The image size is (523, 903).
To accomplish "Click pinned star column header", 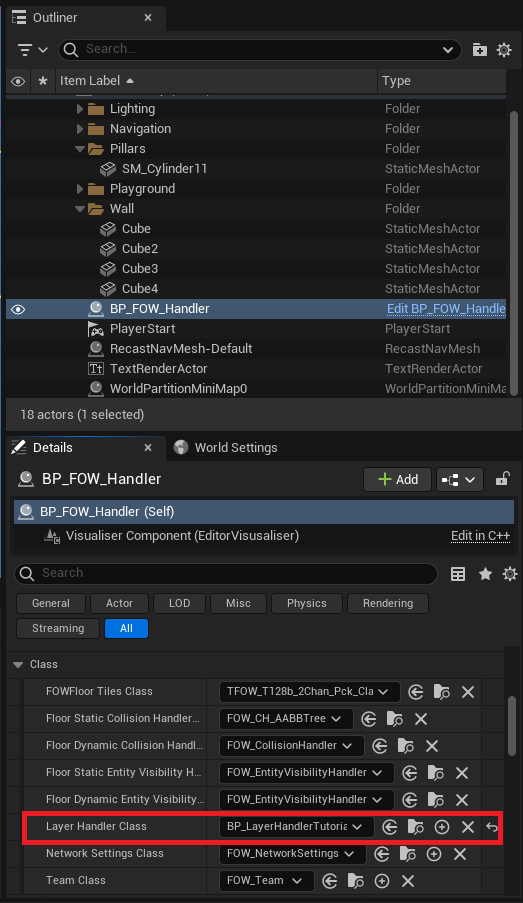I will [x=43, y=81].
